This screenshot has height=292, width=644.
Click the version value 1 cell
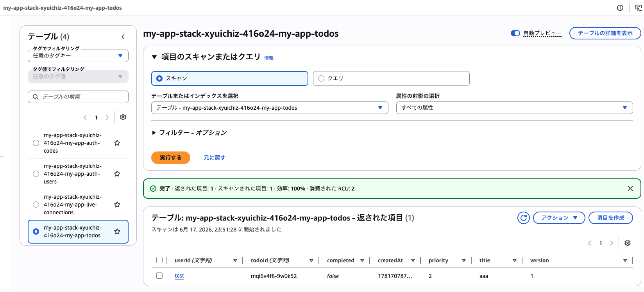532,276
